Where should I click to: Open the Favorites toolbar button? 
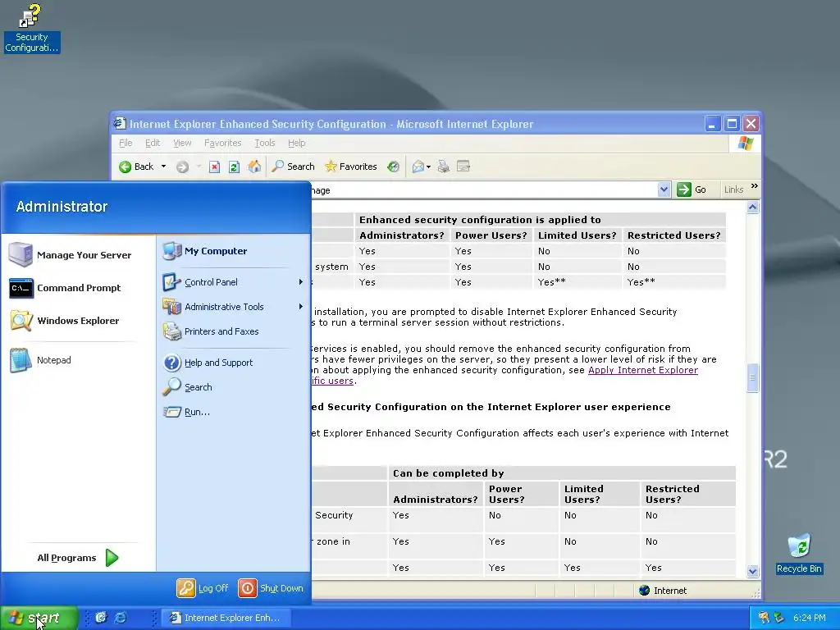tap(351, 167)
